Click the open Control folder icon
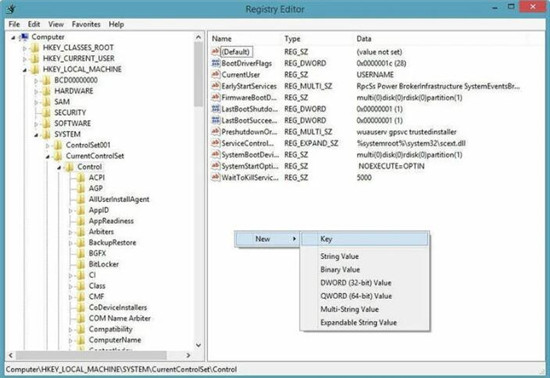550x378 pixels. click(69, 167)
